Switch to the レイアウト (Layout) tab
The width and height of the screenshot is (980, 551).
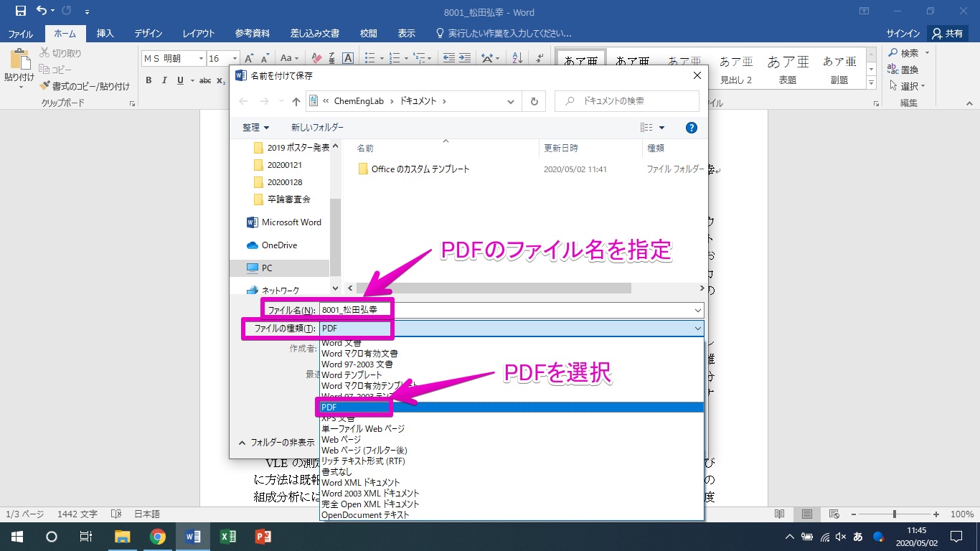tap(199, 33)
